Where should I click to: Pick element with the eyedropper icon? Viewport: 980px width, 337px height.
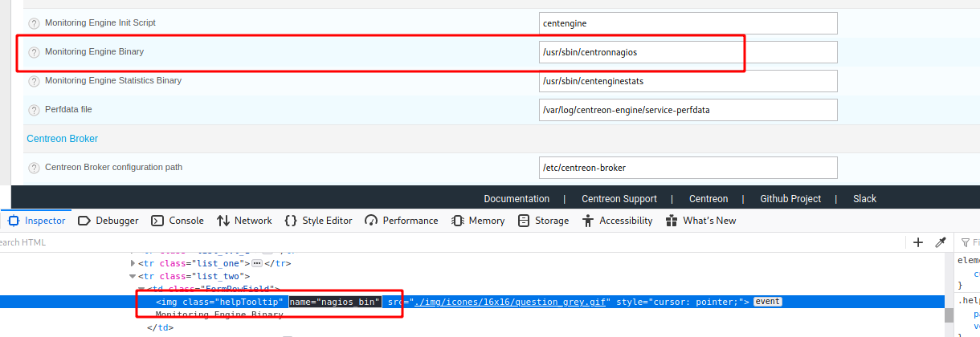[x=941, y=242]
